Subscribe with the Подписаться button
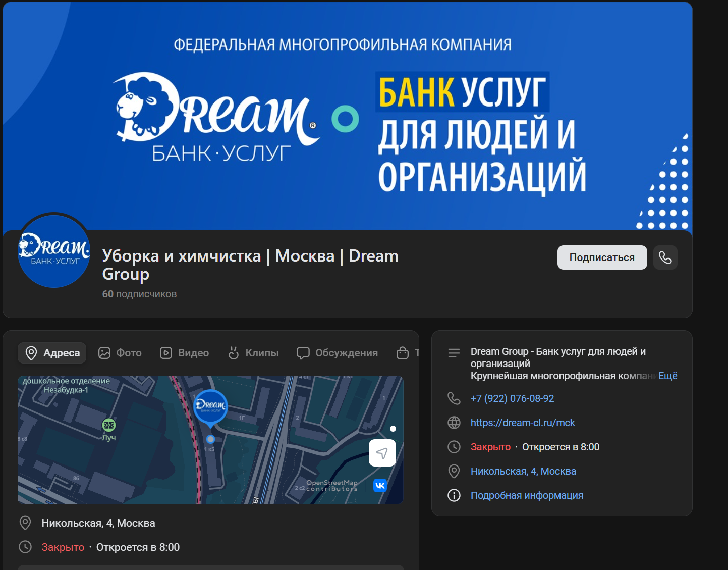Screen dimensions: 728x570 pyautogui.click(x=602, y=257)
